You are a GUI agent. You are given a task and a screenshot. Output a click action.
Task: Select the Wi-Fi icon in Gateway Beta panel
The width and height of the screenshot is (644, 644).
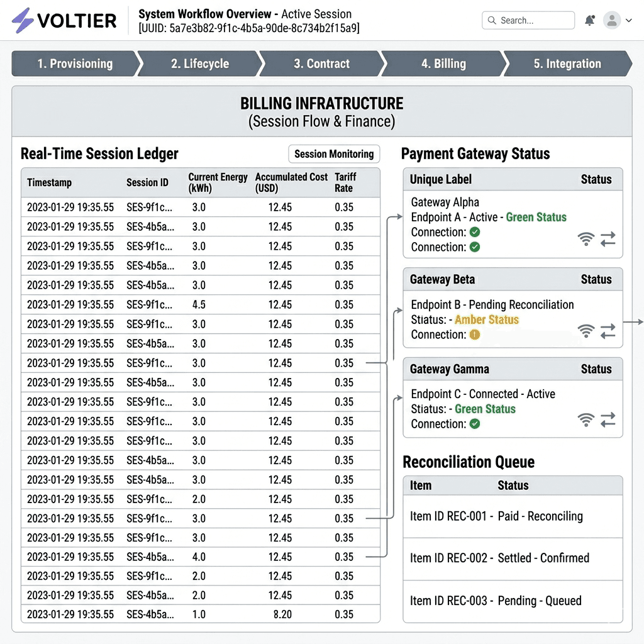pos(586,331)
